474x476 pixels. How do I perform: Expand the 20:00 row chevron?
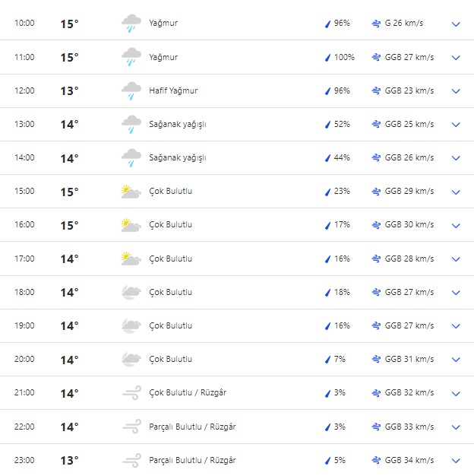click(456, 360)
